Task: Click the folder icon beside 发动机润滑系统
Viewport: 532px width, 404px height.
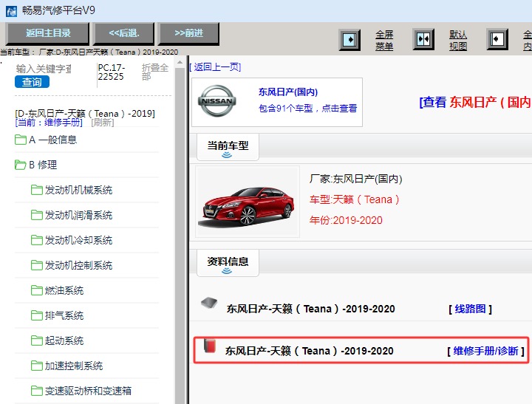Action: tap(37, 215)
